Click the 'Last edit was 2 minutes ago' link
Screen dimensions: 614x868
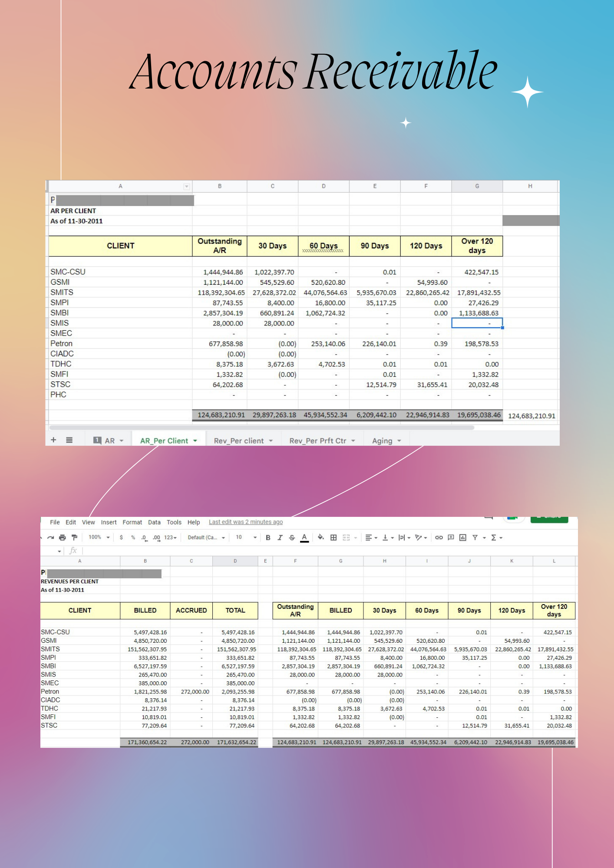tap(246, 522)
